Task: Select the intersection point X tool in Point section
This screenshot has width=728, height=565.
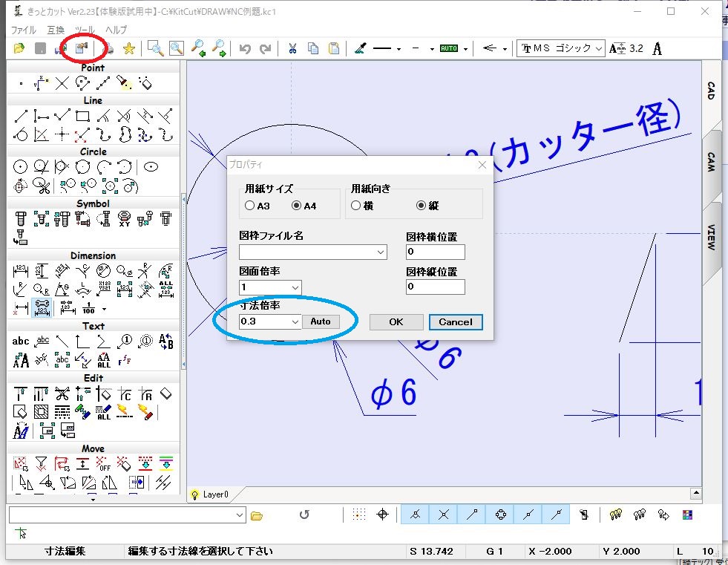Action: (62, 84)
